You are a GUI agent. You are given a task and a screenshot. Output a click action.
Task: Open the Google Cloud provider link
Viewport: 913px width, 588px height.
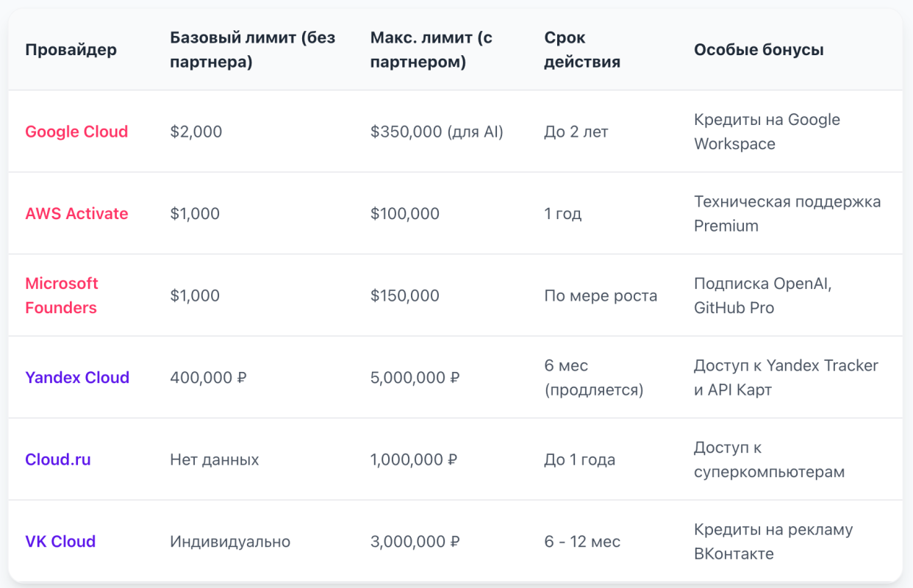pyautogui.click(x=76, y=132)
